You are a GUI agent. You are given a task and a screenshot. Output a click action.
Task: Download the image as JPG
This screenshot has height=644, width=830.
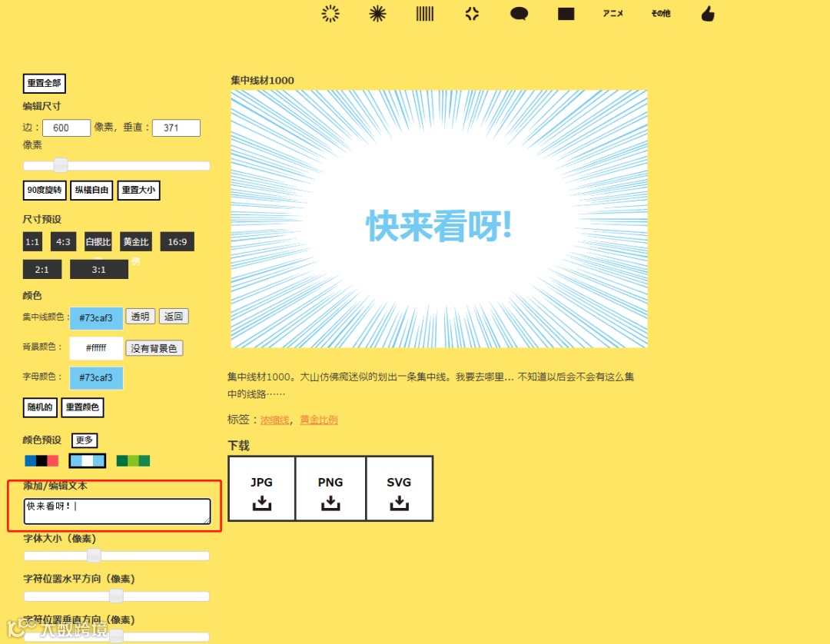tap(261, 489)
